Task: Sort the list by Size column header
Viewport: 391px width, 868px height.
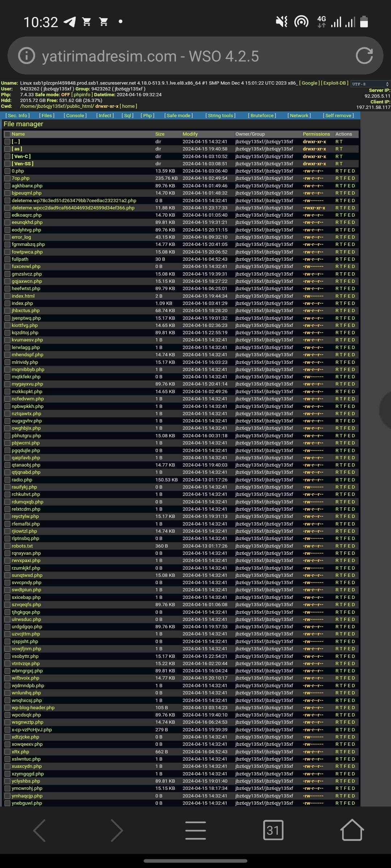Action: pyautogui.click(x=160, y=134)
